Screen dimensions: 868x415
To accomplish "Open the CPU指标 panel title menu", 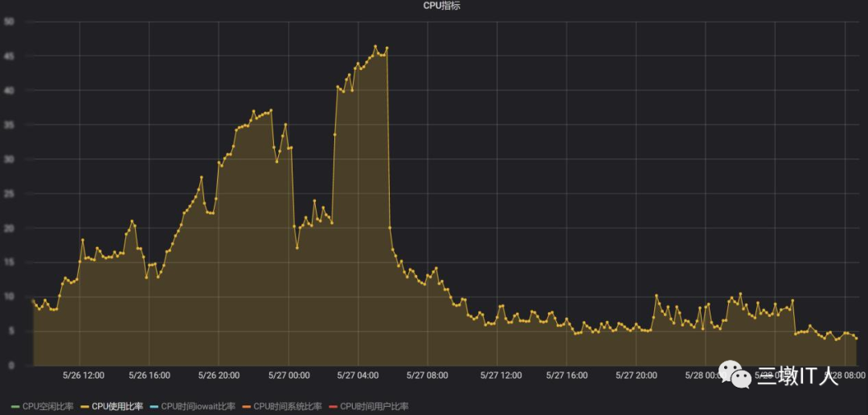I will coord(442,6).
